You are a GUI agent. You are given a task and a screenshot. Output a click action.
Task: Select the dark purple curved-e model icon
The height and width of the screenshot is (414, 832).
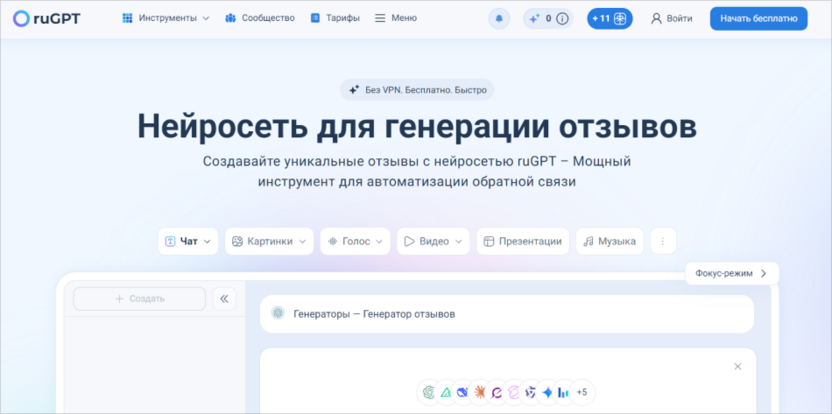497,392
